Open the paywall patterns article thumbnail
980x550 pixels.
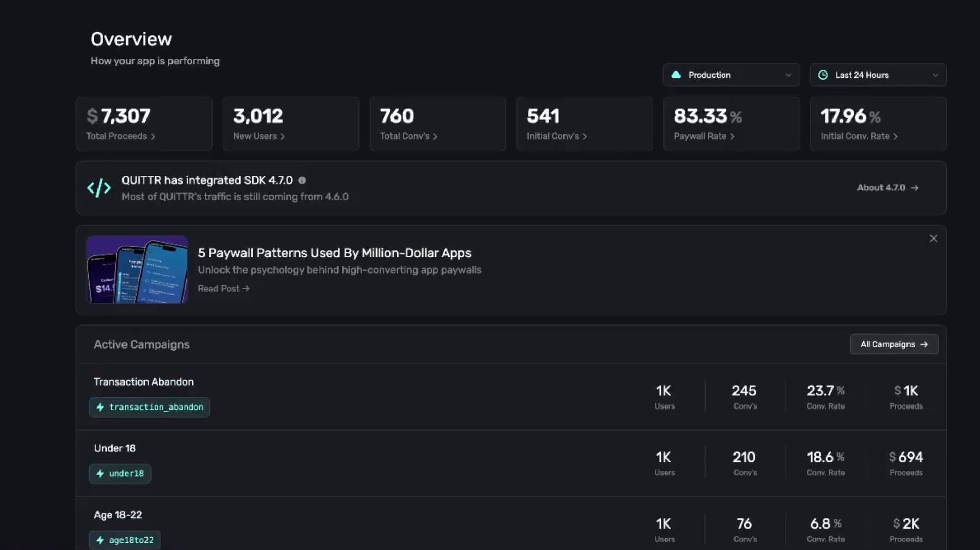point(137,270)
